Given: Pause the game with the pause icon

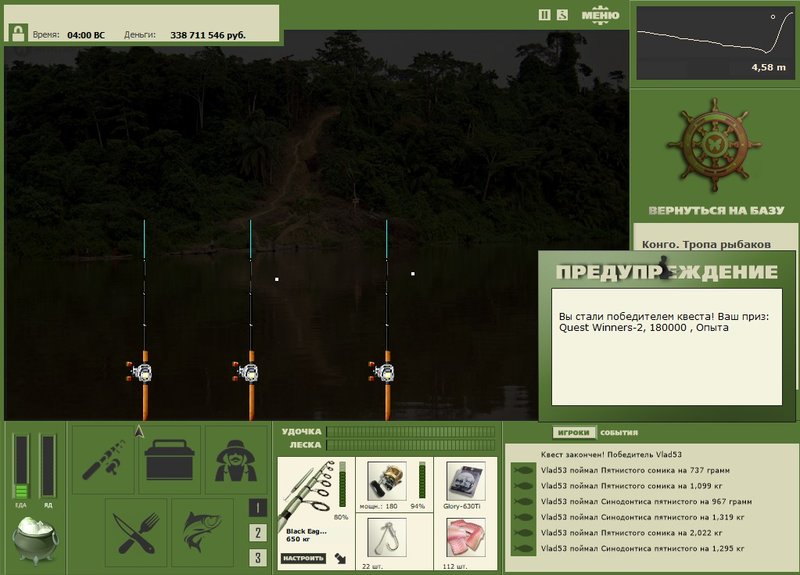Looking at the screenshot, I should (x=544, y=15).
